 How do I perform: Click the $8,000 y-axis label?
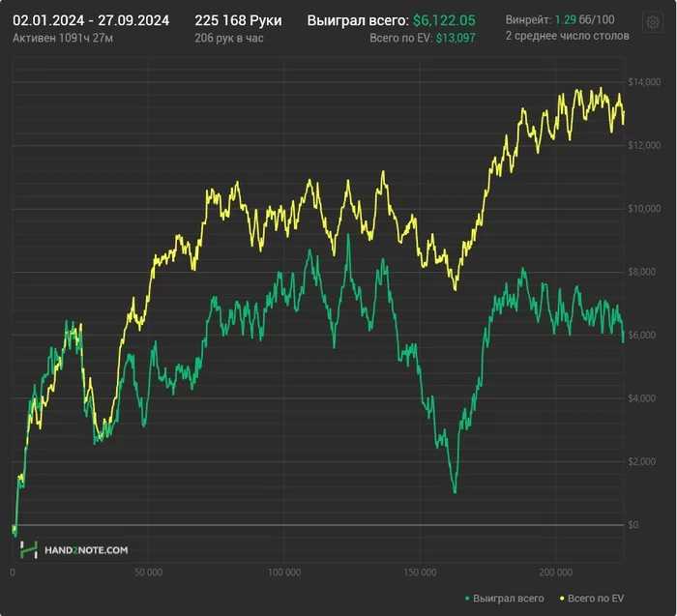click(644, 272)
